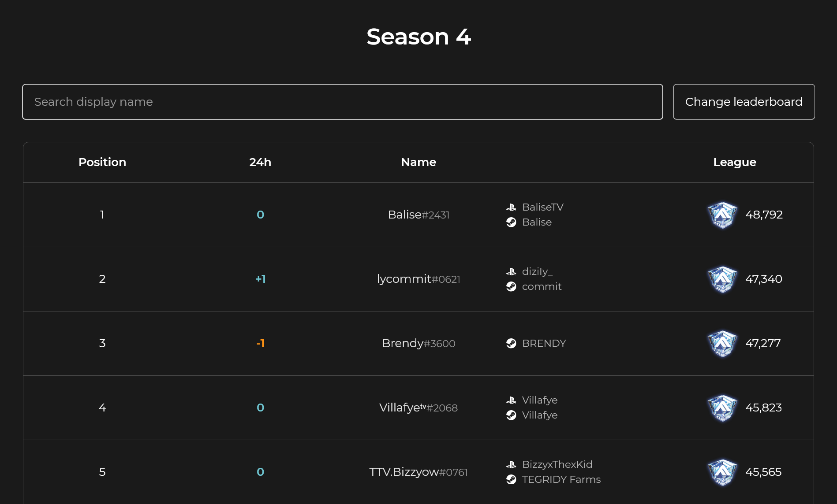Screen dimensions: 837x504
Task: Click the PlayStation icon beside dizily_
Action: click(511, 271)
